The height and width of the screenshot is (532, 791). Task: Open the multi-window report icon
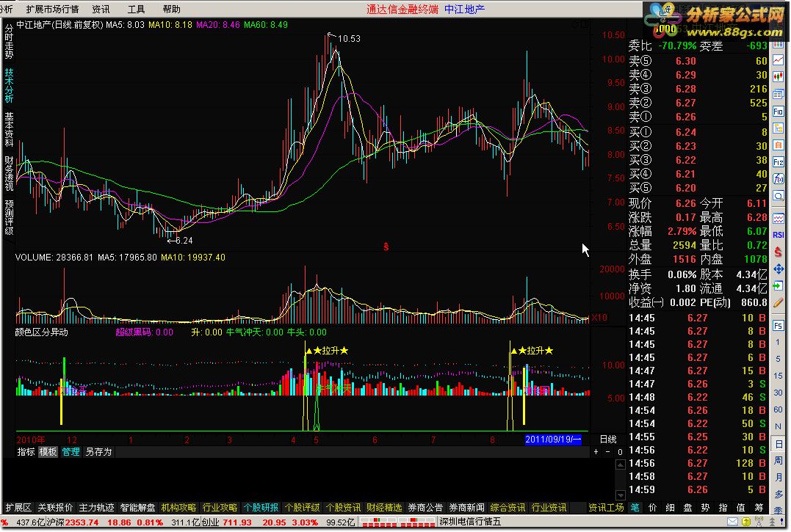(x=779, y=94)
